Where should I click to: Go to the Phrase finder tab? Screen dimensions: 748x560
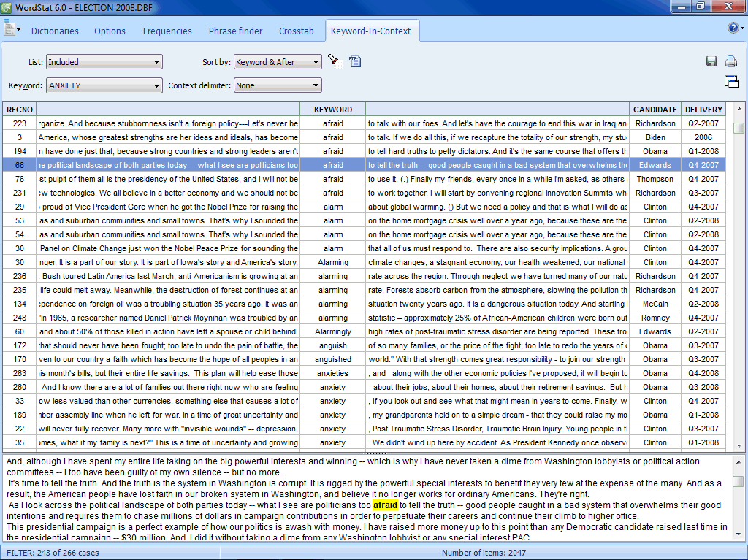pyautogui.click(x=235, y=31)
